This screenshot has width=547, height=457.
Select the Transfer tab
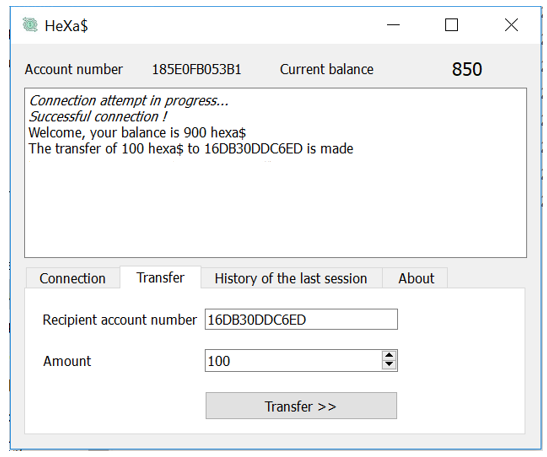click(x=160, y=278)
